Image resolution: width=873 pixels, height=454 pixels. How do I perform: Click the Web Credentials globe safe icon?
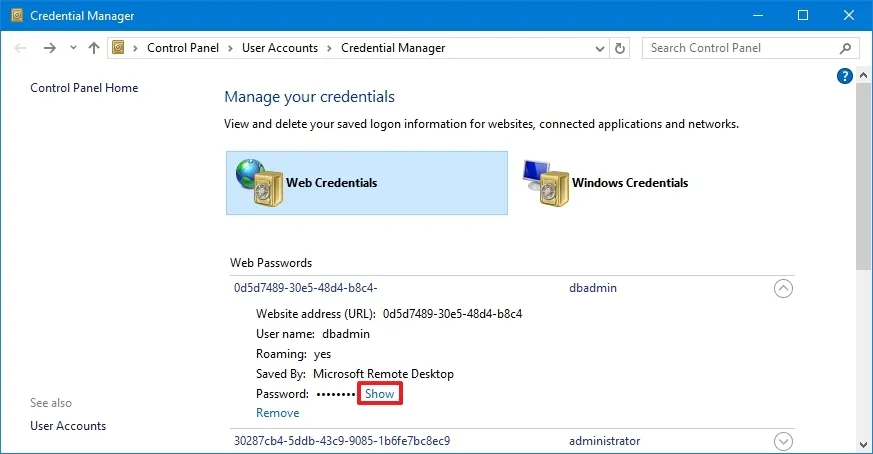coord(259,182)
